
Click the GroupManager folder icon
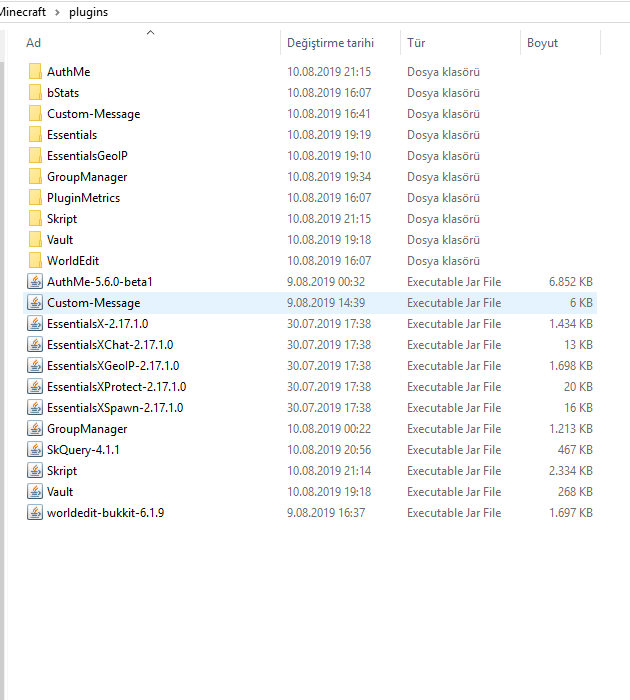[35, 176]
